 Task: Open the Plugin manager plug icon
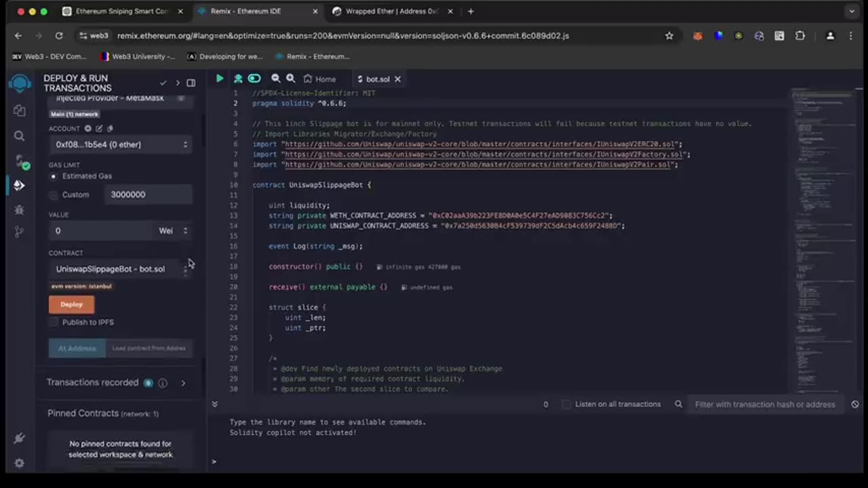pyautogui.click(x=20, y=439)
